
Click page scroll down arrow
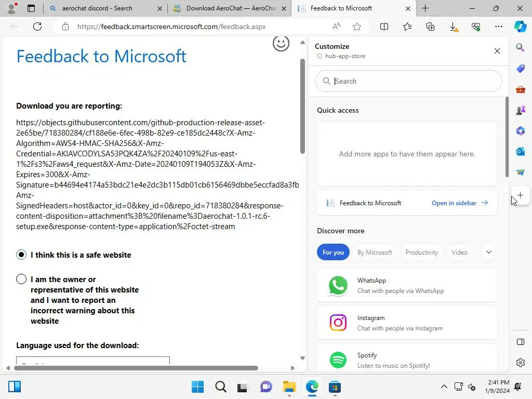pyautogui.click(x=303, y=358)
